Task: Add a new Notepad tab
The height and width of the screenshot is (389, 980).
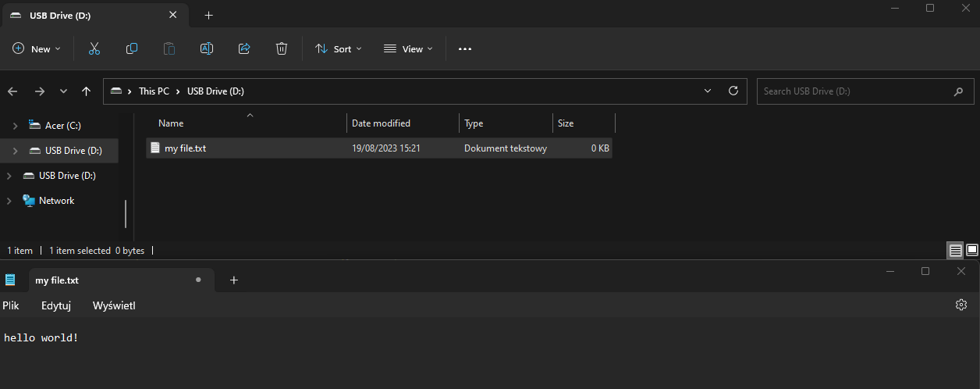Action: [x=233, y=280]
